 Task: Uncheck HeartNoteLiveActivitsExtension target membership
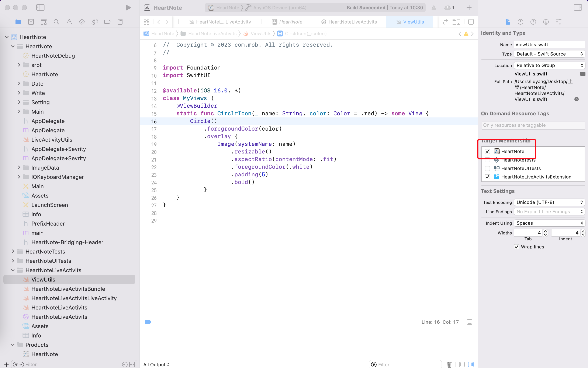[x=487, y=177]
